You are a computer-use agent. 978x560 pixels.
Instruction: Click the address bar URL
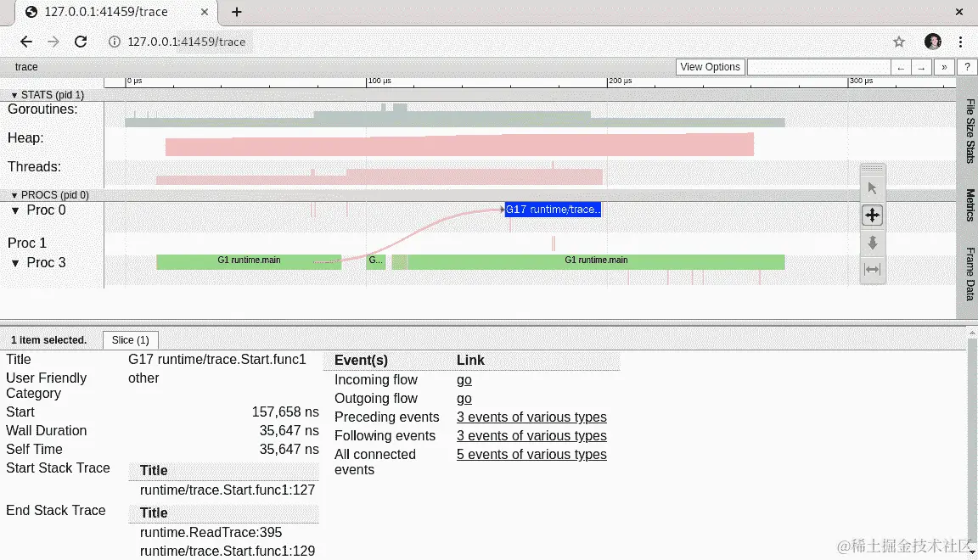tap(187, 42)
